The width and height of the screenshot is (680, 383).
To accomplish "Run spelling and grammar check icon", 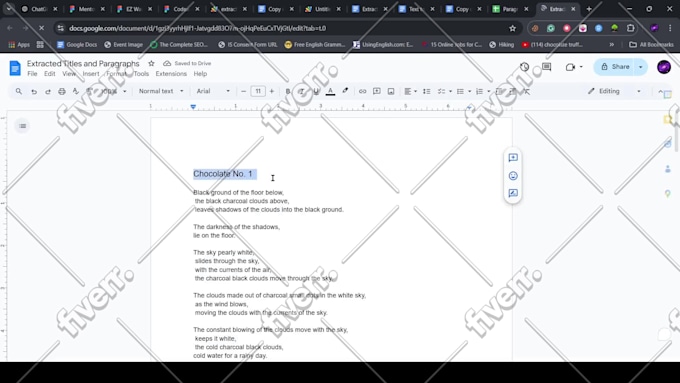I will point(76,91).
